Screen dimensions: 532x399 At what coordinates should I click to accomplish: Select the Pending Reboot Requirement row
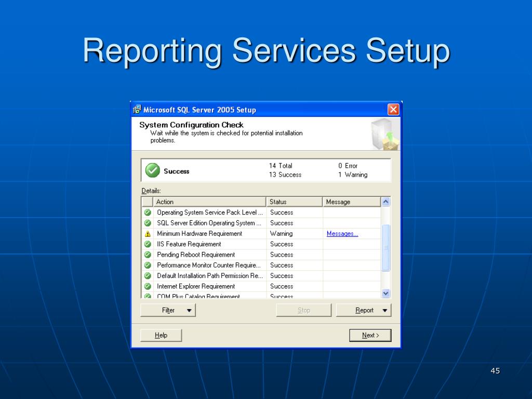point(261,255)
